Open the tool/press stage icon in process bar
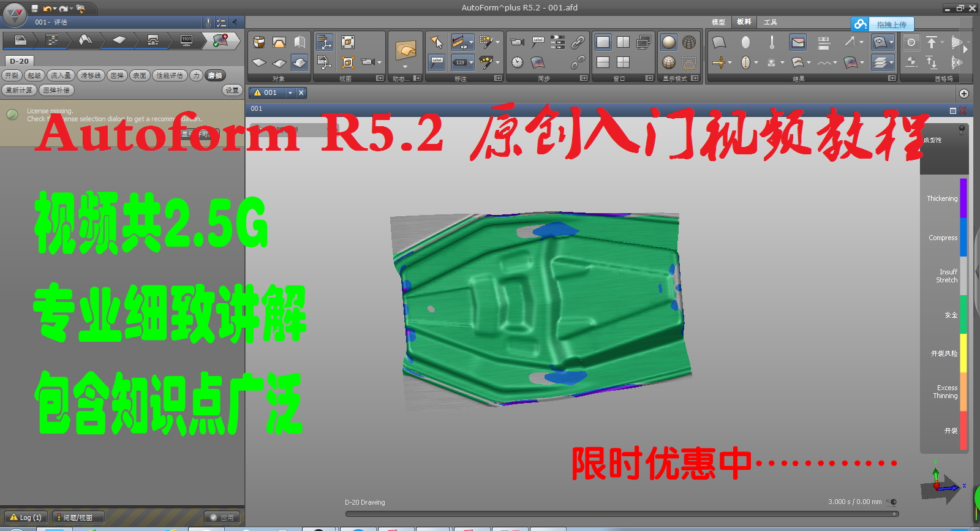This screenshot has height=531, width=980. click(x=153, y=40)
